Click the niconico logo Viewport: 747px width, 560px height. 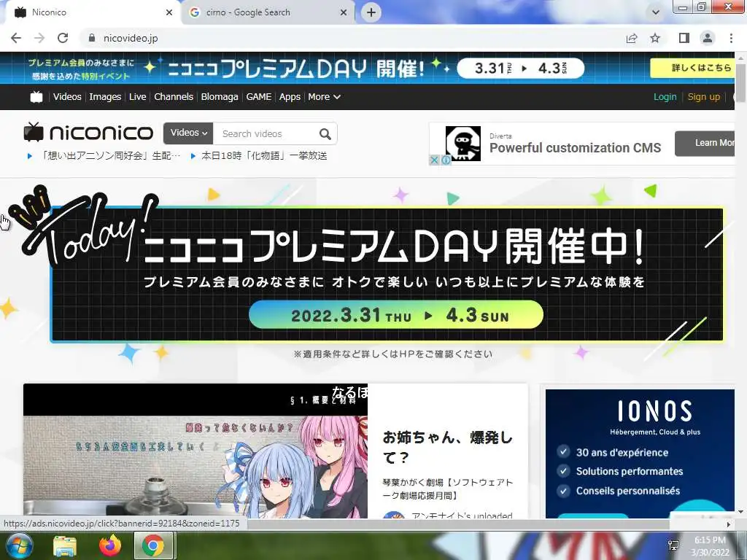click(88, 133)
